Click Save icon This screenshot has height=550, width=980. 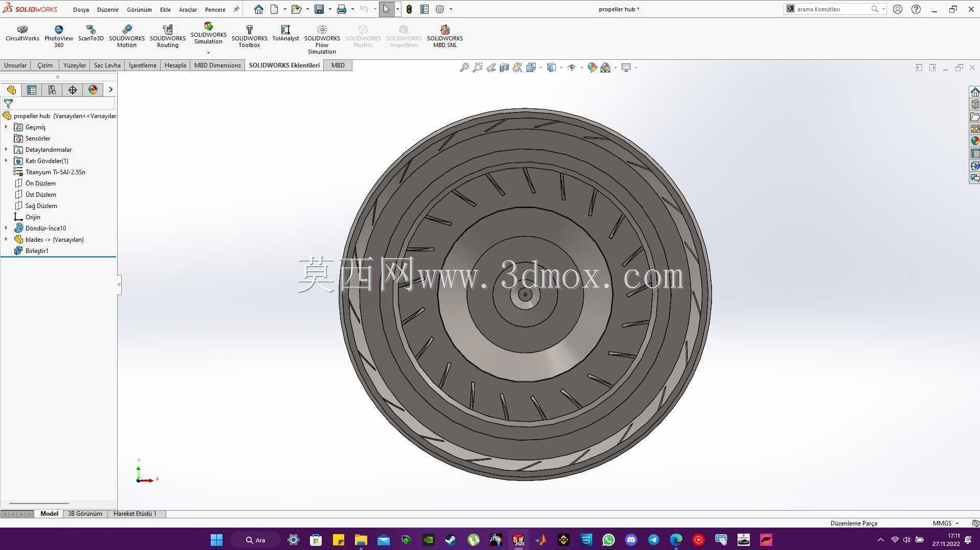(x=319, y=9)
